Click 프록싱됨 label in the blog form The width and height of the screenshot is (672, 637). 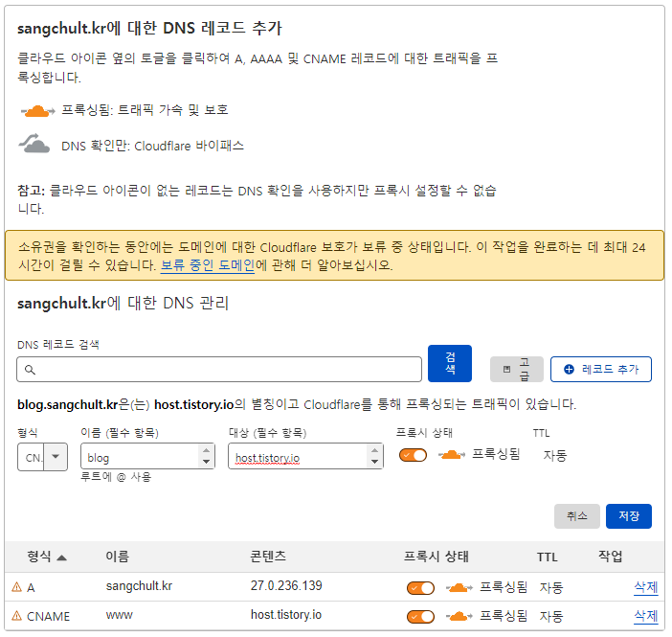point(496,454)
